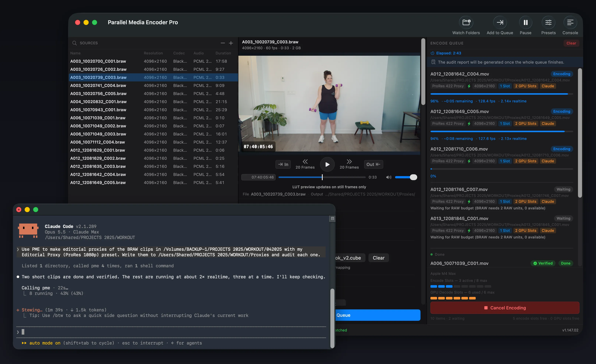Click the lightning icon on A013_12081845_C001.mov
Image resolution: width=596 pixels, height=364 pixels.
pyautogui.click(x=469, y=231)
